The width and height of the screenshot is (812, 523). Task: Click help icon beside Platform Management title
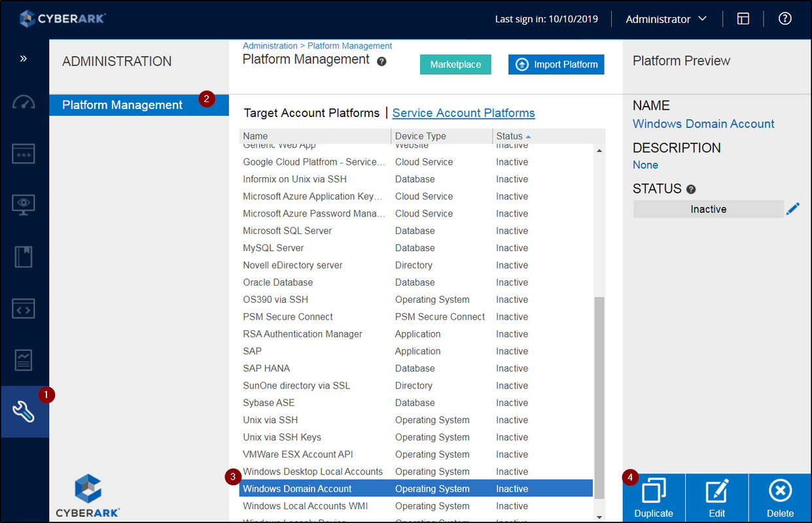[382, 61]
